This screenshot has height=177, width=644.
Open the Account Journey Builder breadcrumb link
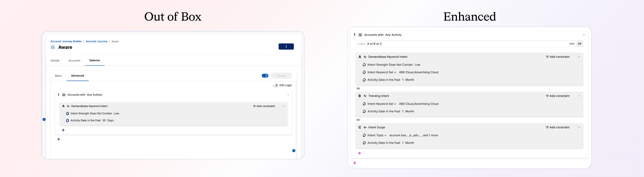coord(66,42)
